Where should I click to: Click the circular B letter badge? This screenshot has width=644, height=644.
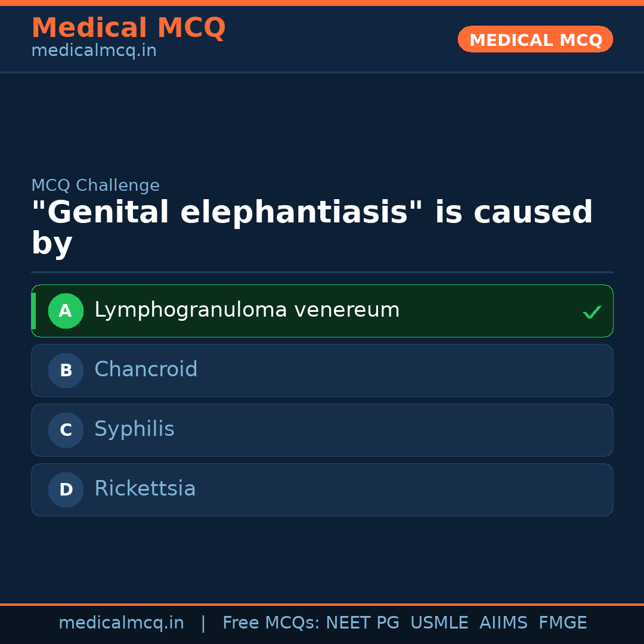(66, 370)
